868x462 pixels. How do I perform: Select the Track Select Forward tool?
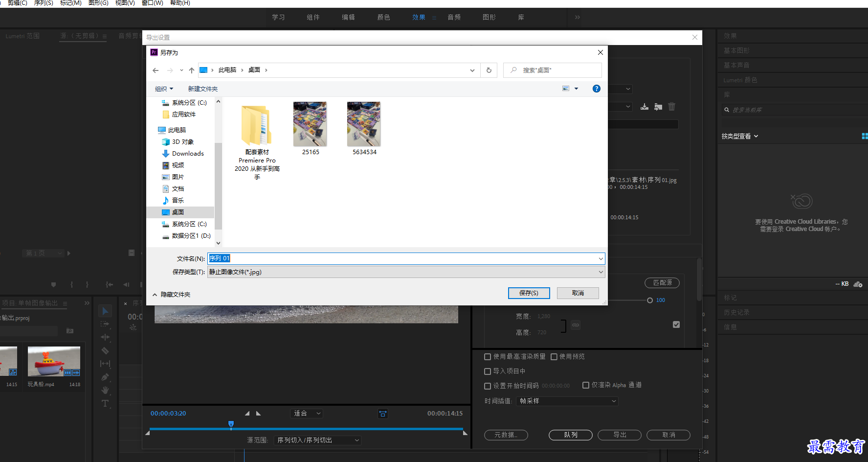tap(105, 324)
